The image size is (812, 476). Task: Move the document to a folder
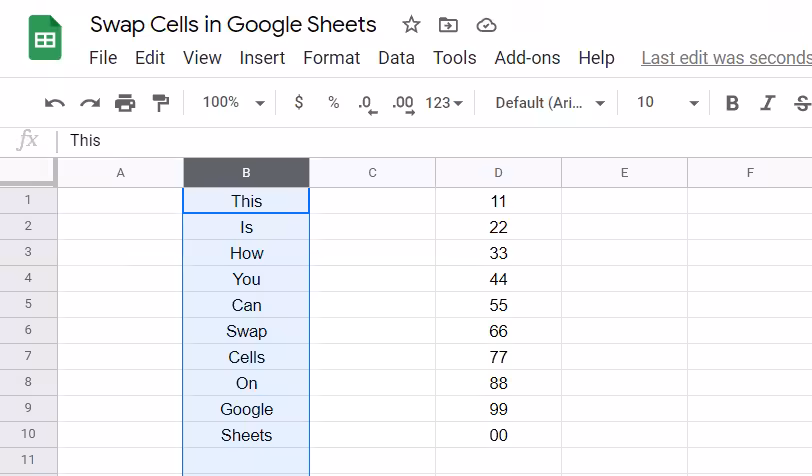(448, 25)
